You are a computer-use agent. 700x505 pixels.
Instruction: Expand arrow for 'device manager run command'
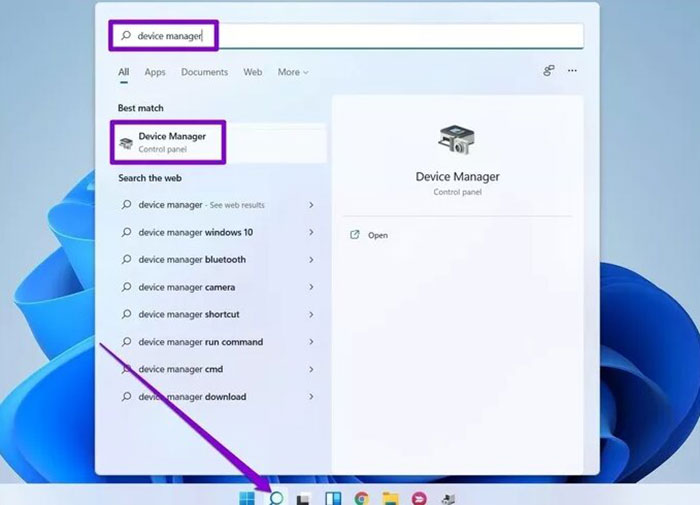click(311, 342)
